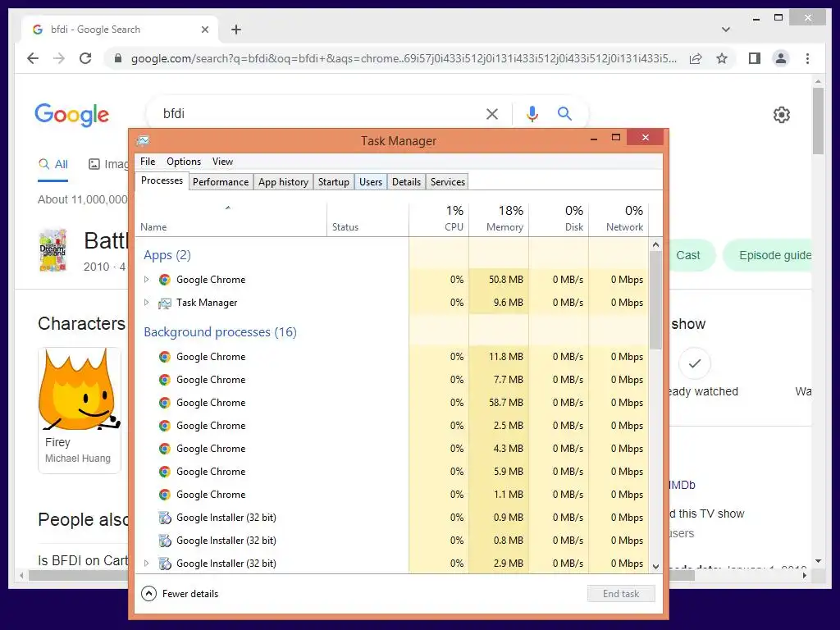The image size is (840, 630).
Task: Open the Options menu in Task Manager
Action: [x=184, y=162]
